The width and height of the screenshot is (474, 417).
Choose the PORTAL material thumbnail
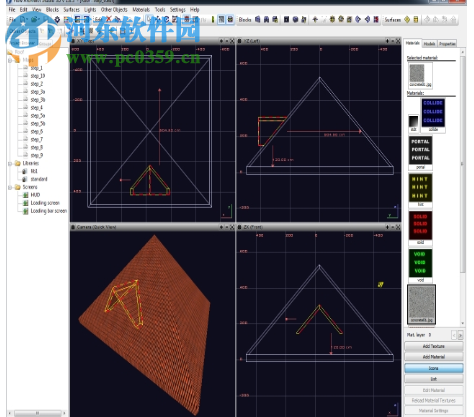coord(420,150)
